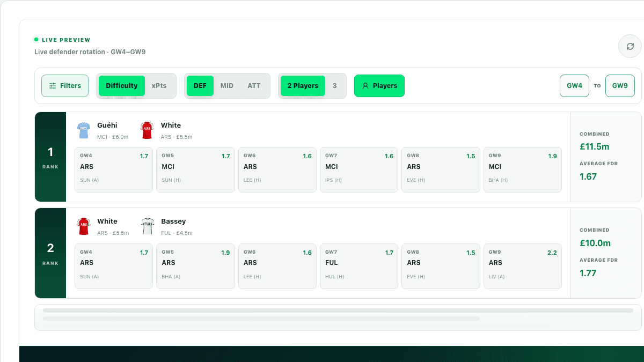Click the rank 2 badge

pyautogui.click(x=50, y=253)
